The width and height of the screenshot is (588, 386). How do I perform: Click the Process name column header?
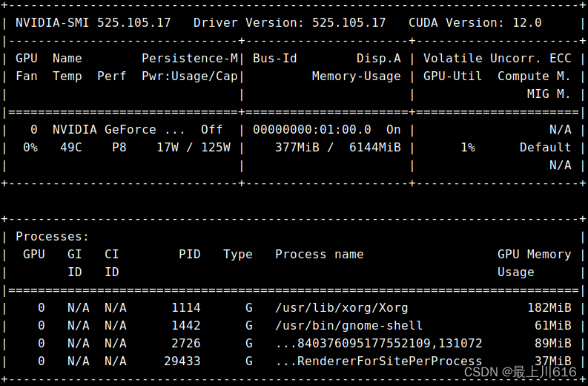pos(320,254)
